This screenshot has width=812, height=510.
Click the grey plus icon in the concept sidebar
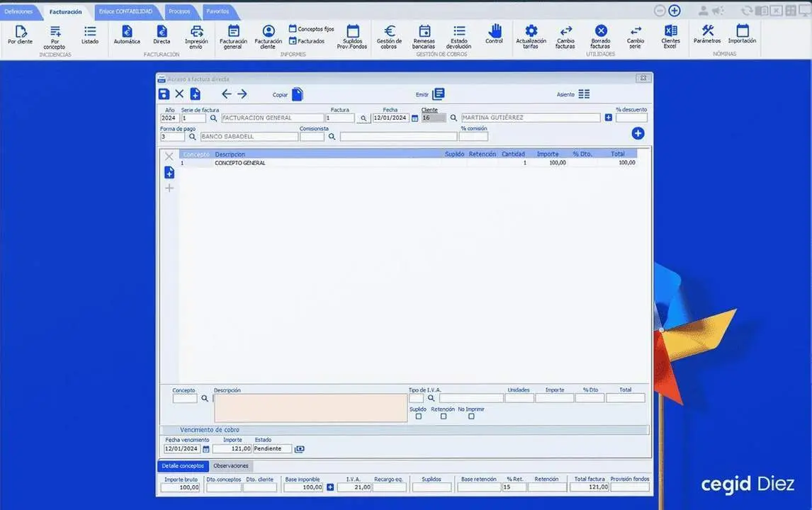(x=169, y=188)
